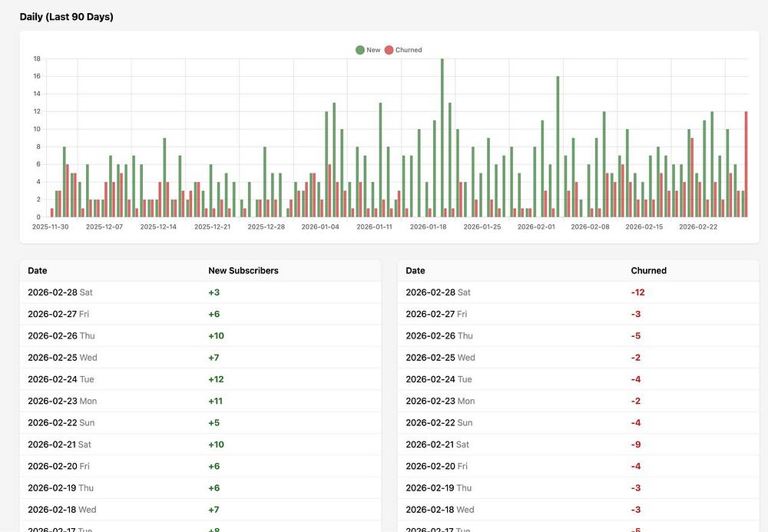Select 2026-02-21 Sat date in Churned table
This screenshot has width=768, height=532.
click(x=438, y=444)
